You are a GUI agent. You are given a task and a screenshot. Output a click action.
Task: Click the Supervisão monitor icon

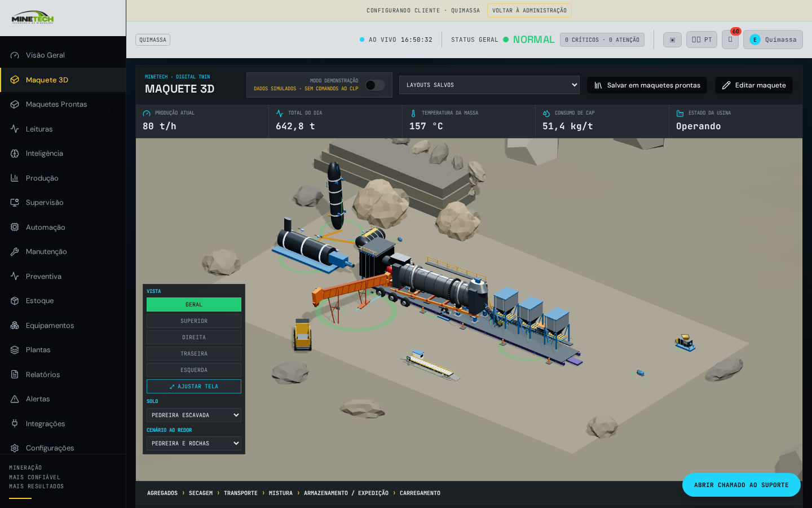(15, 203)
